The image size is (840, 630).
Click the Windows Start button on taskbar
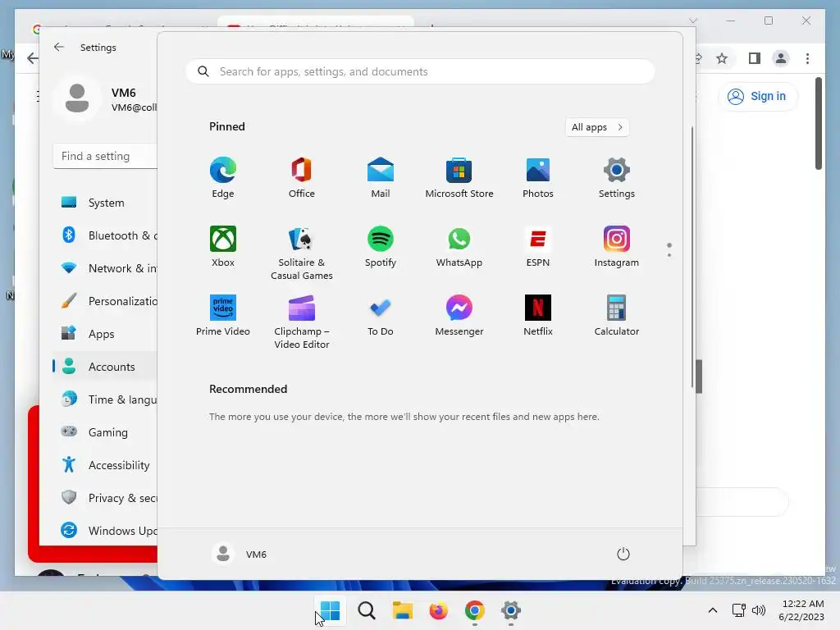(330, 610)
